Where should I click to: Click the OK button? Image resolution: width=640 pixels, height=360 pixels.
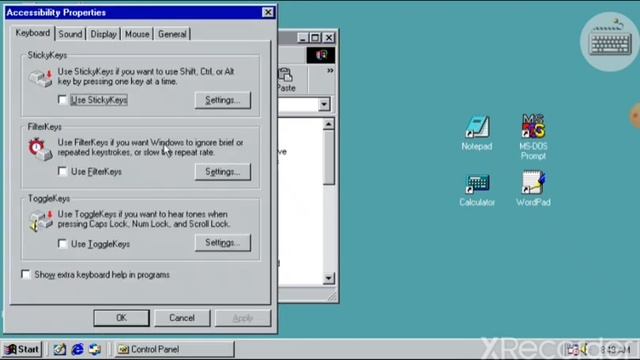[x=121, y=318]
